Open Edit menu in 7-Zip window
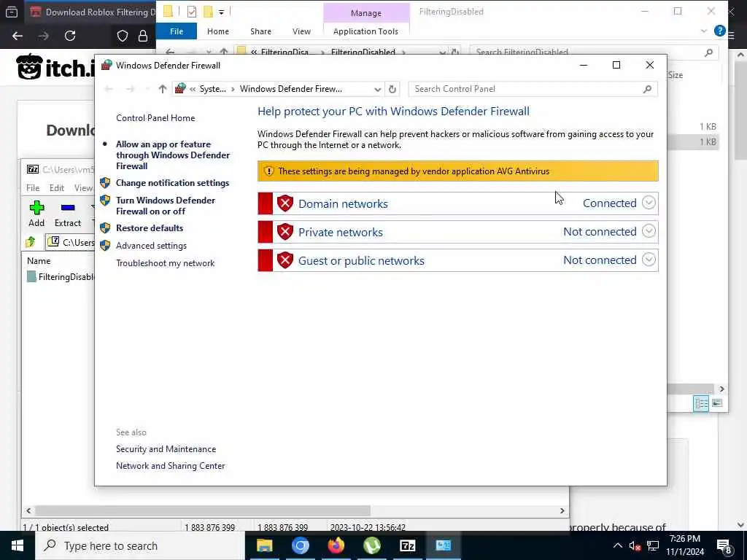747x560 pixels. click(x=57, y=188)
